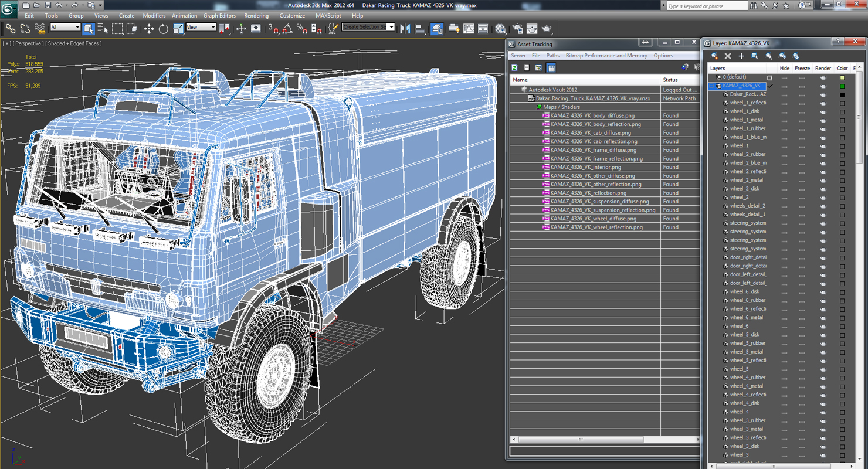Open the MAXScript menu

[x=328, y=16]
